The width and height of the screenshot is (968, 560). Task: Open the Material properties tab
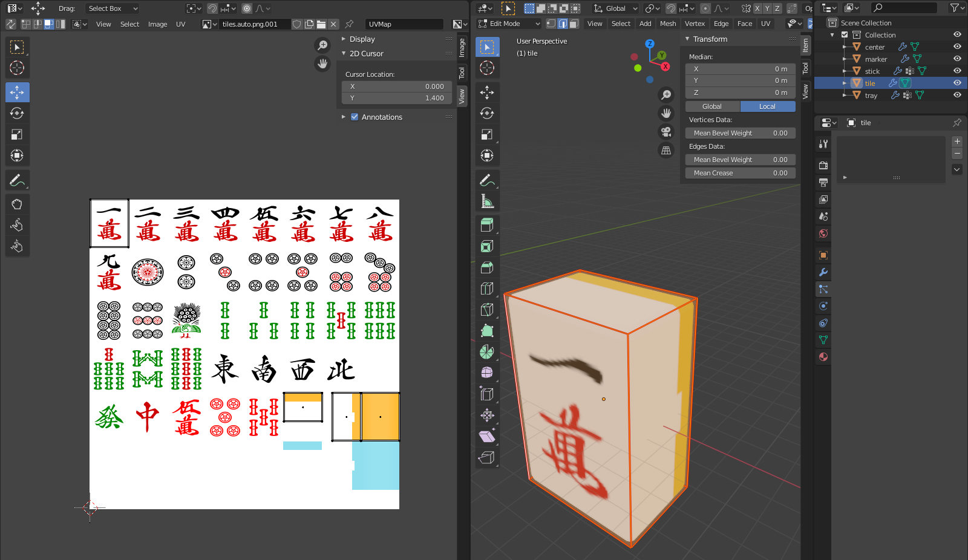coord(823,357)
